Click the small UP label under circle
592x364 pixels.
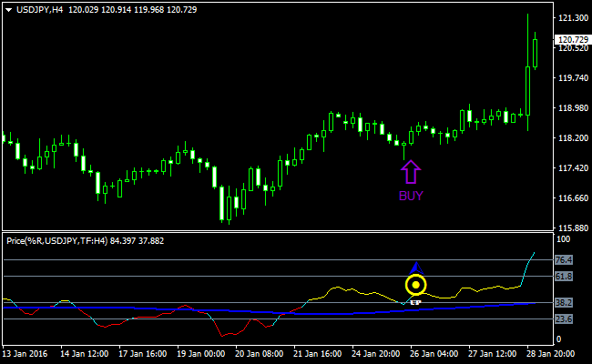click(415, 300)
